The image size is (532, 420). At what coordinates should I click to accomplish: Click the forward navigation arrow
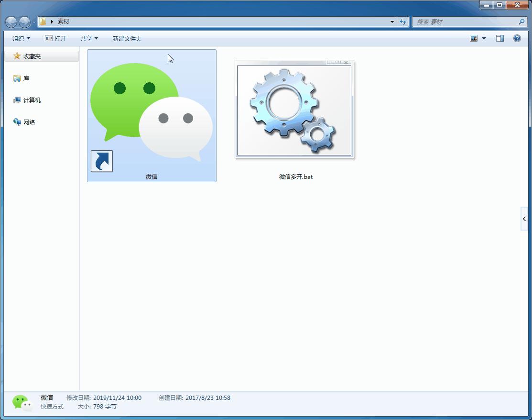24,22
